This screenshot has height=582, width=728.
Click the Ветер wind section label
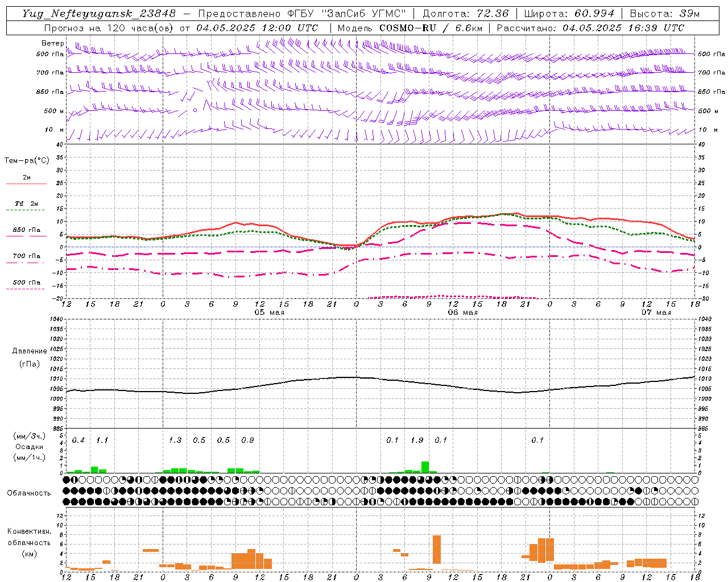click(x=53, y=43)
